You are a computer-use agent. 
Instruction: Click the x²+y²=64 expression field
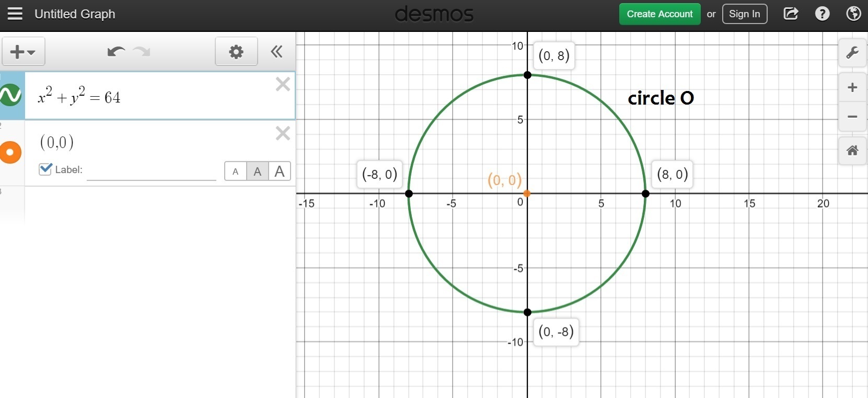[159, 96]
